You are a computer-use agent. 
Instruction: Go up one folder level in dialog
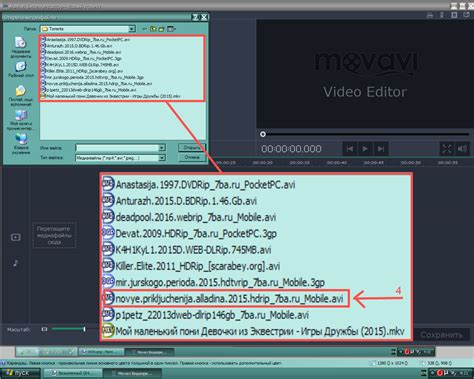point(153,29)
